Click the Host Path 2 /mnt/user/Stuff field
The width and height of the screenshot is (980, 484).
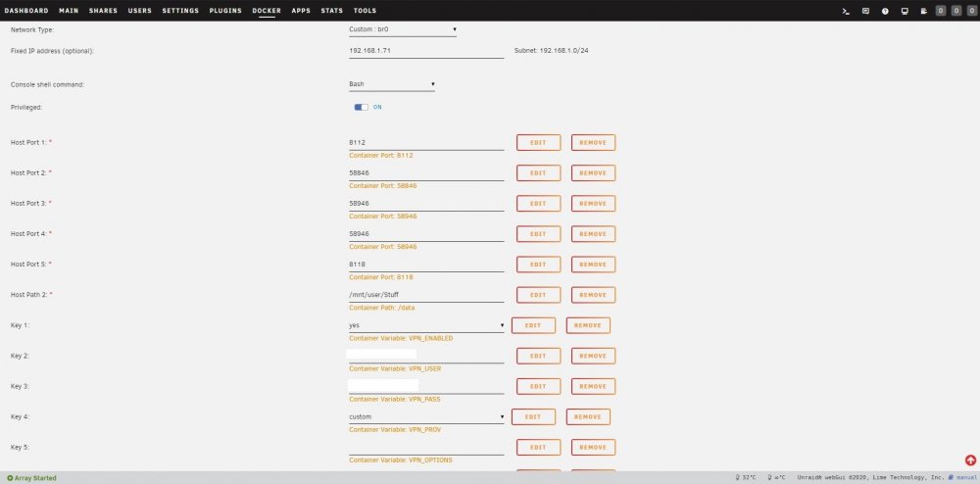click(426, 295)
